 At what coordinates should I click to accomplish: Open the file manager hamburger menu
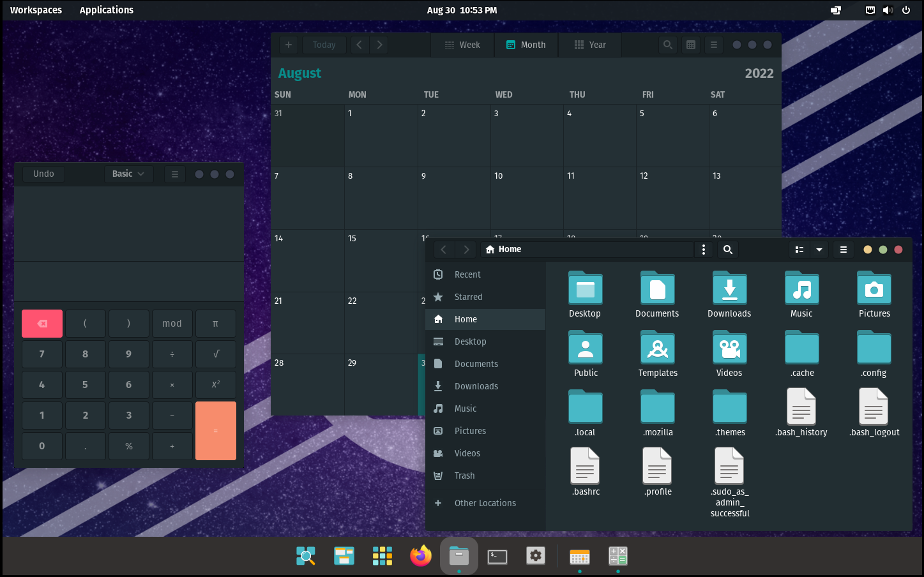pyautogui.click(x=843, y=250)
